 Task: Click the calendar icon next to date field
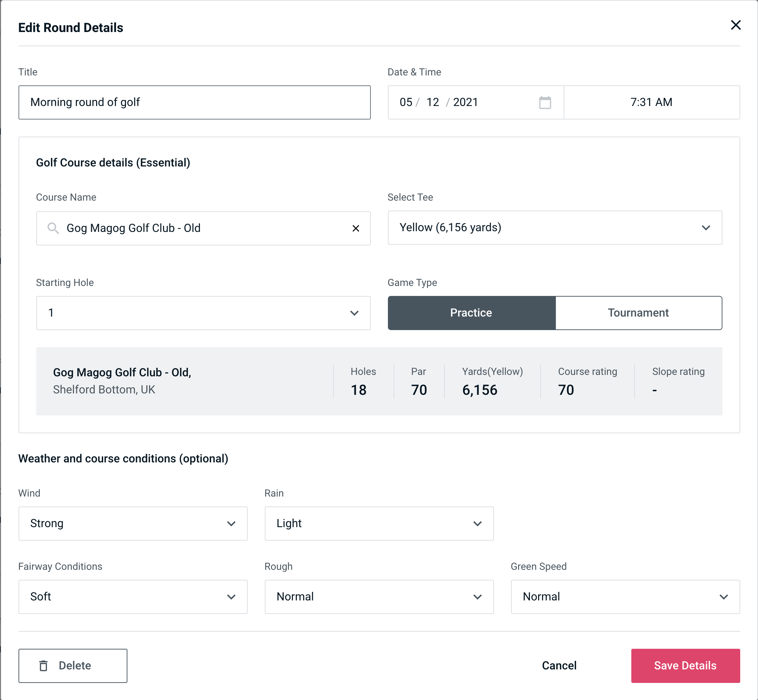pos(544,102)
